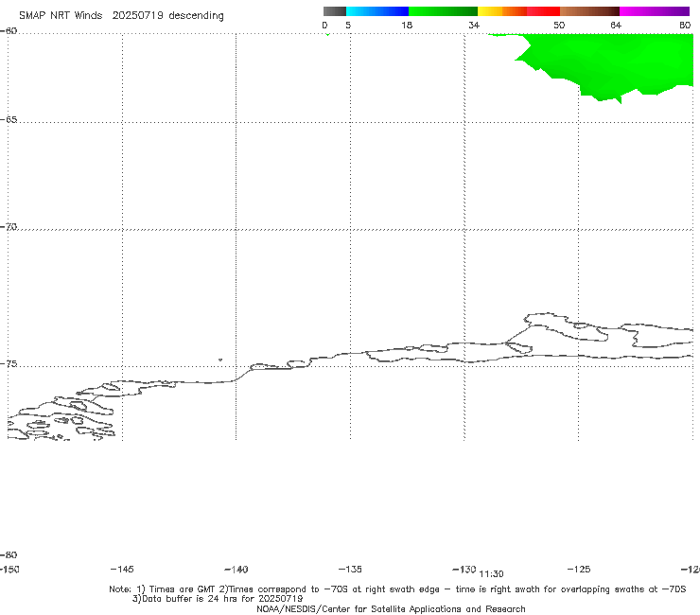700x615 pixels.
Task: Click the green segment of the wind color bar
Action: click(444, 11)
